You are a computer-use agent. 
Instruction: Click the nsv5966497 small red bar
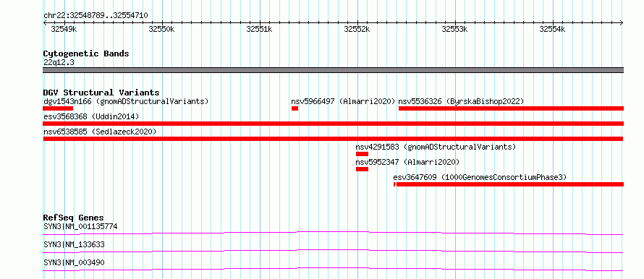[x=295, y=108]
